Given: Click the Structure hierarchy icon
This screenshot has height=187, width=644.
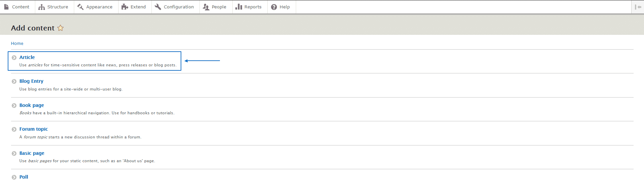Looking at the screenshot, I should [42, 7].
